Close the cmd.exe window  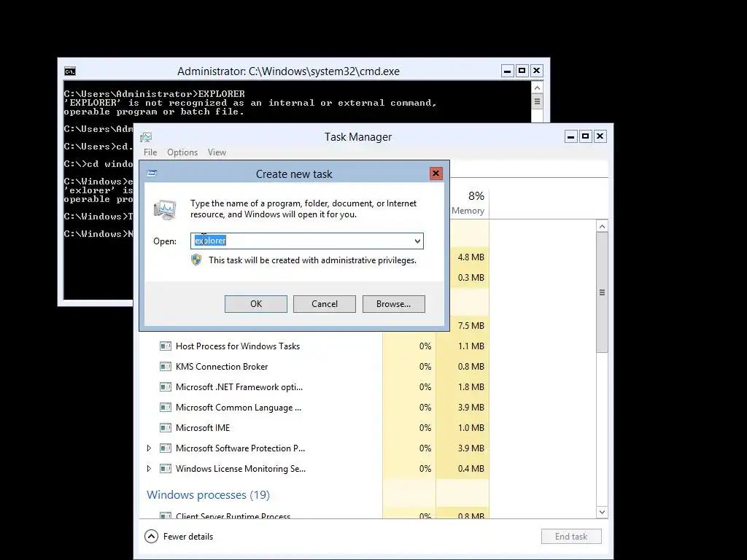(537, 71)
